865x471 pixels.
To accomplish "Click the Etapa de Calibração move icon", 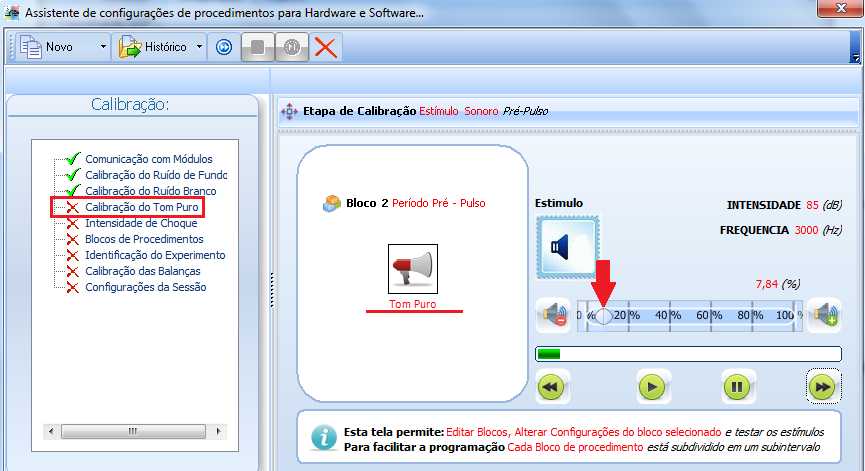I will tap(289, 111).
